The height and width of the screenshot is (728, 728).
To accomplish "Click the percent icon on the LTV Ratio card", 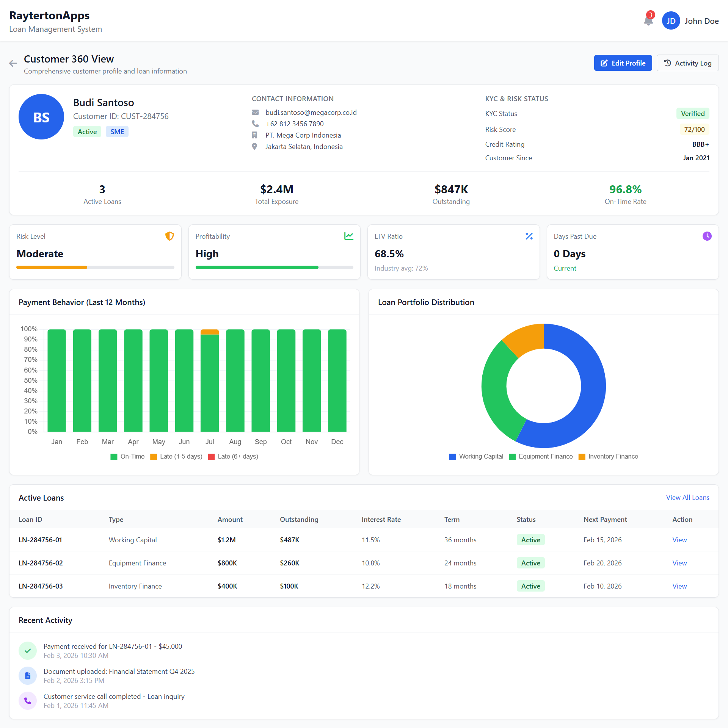I will [529, 236].
